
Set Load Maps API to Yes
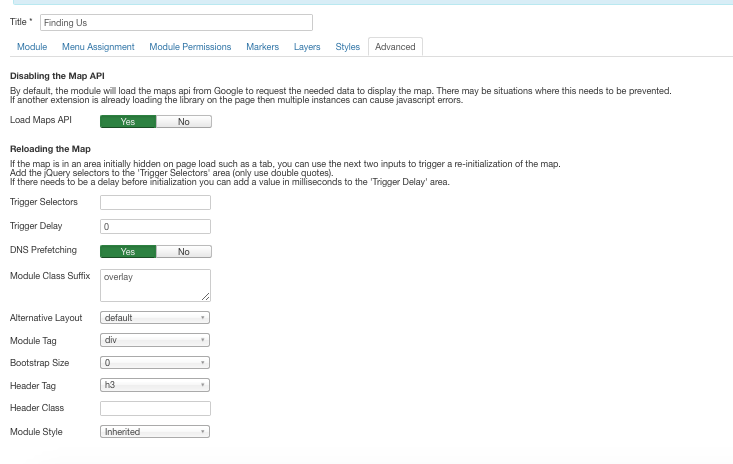128,121
